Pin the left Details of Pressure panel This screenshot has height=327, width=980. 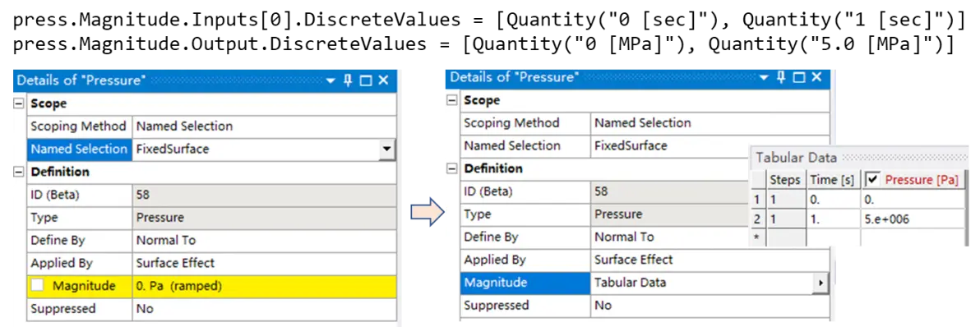tap(348, 81)
